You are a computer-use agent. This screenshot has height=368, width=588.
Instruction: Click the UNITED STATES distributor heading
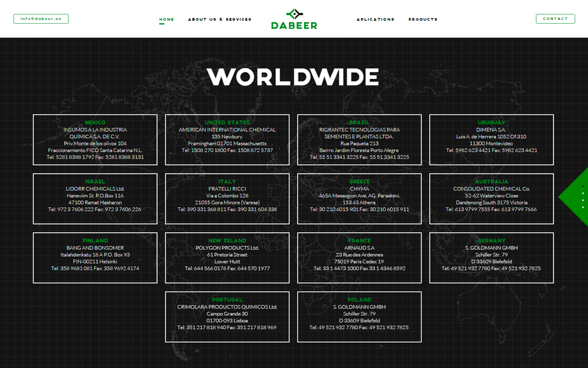coord(227,123)
